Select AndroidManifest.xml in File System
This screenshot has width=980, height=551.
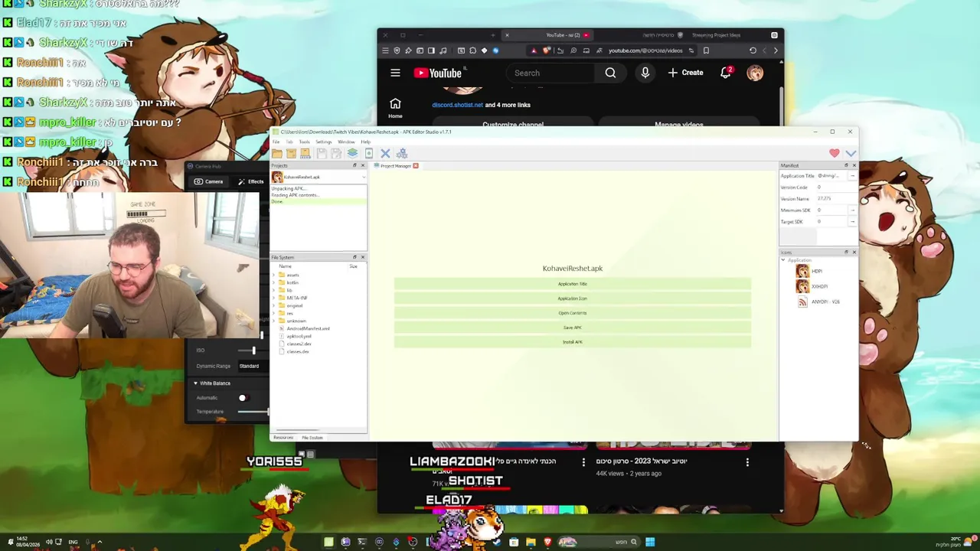[x=308, y=328]
